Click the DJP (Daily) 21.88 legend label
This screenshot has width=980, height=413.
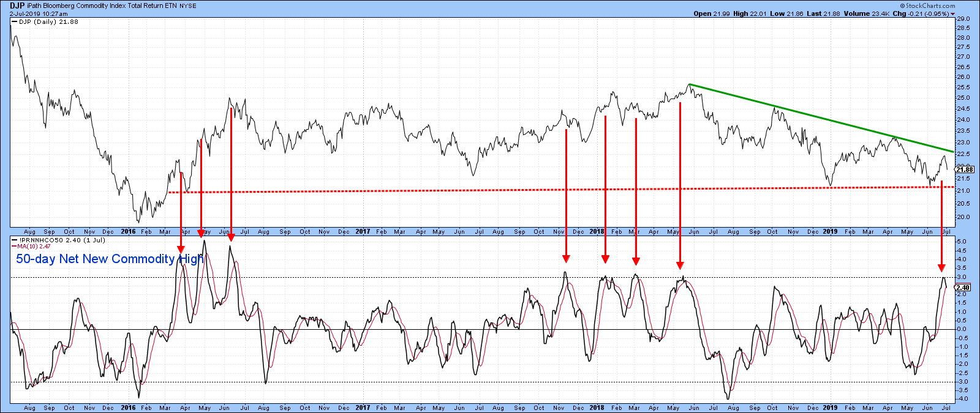click(48, 22)
